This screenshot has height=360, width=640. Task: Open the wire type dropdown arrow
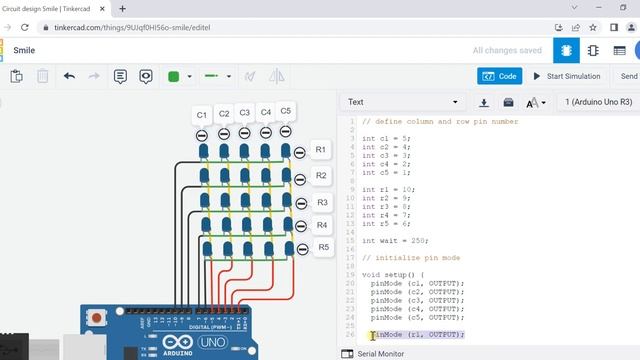point(229,76)
